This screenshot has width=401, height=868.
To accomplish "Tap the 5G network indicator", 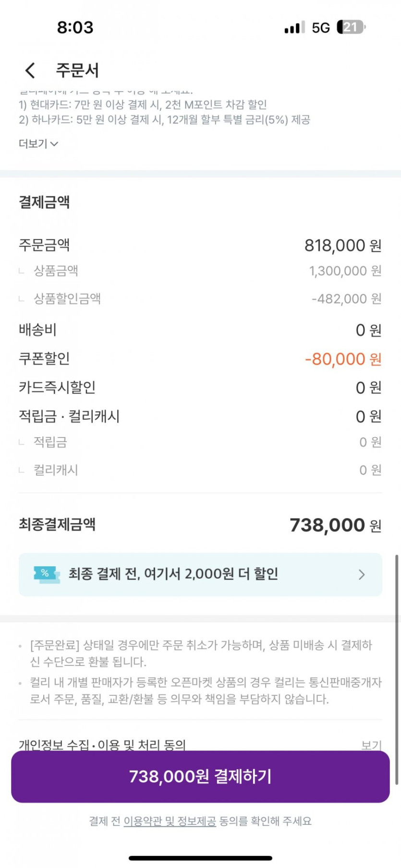I will (x=320, y=28).
